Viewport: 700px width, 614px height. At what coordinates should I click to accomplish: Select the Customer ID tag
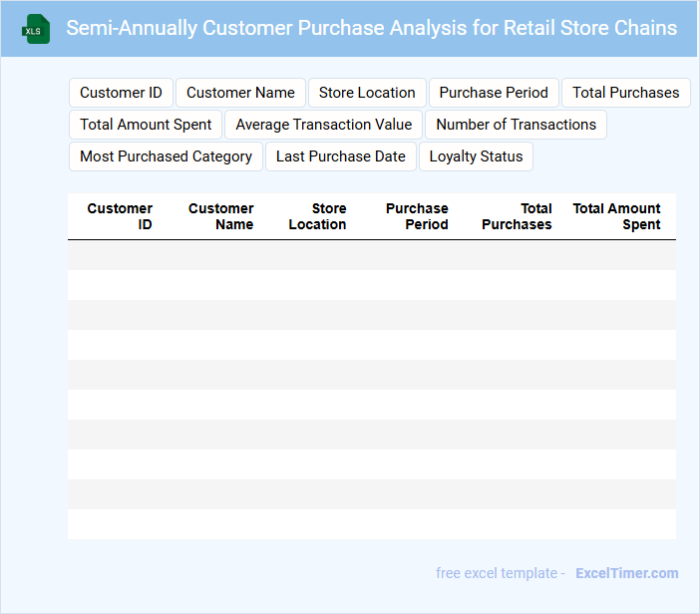[x=121, y=93]
